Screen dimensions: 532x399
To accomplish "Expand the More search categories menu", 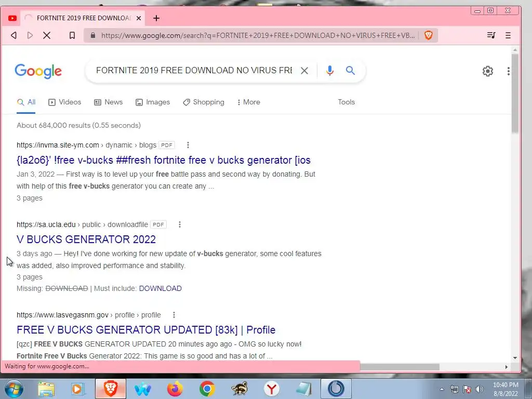I will pos(249,102).
